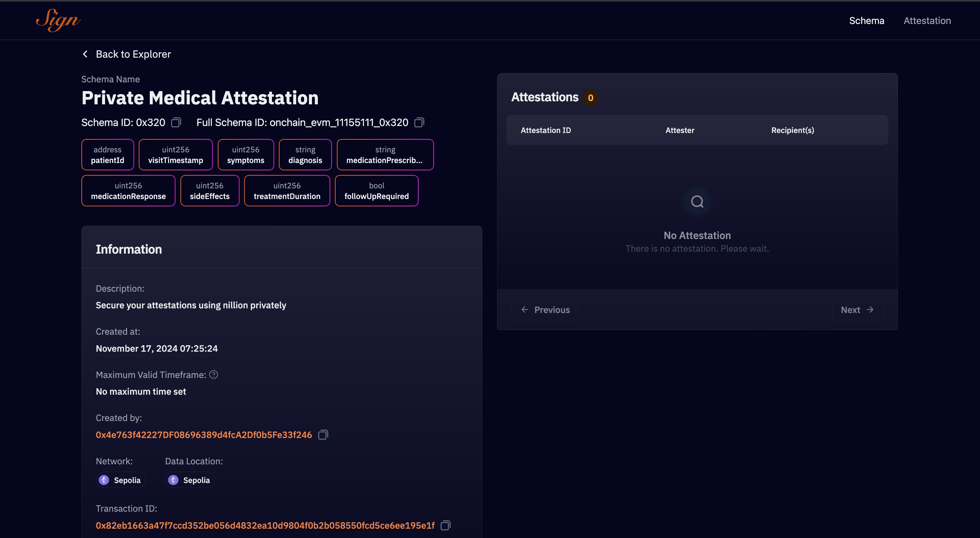Select the address patientId field chip
The width and height of the screenshot is (980, 538).
tap(108, 155)
